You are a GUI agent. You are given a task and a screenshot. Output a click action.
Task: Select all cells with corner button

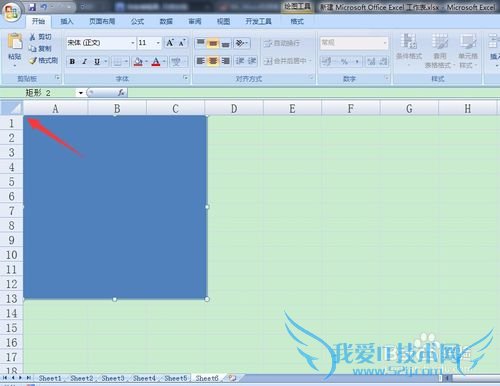(11, 108)
